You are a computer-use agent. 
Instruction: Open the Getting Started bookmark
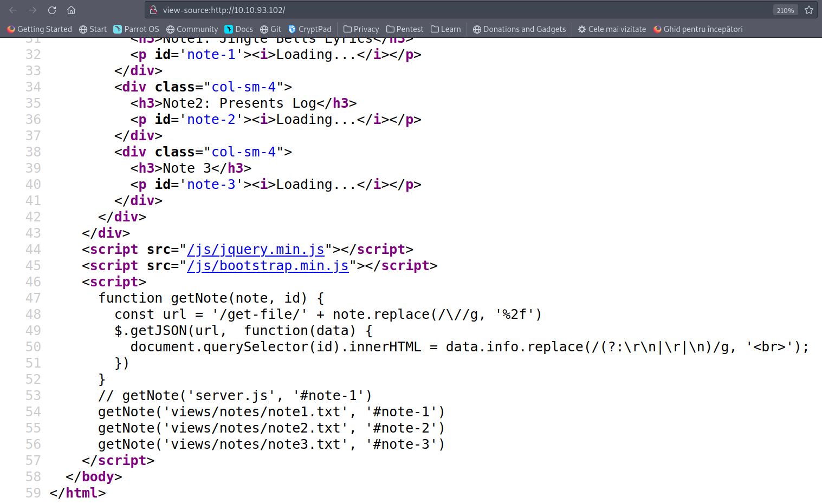(x=40, y=29)
